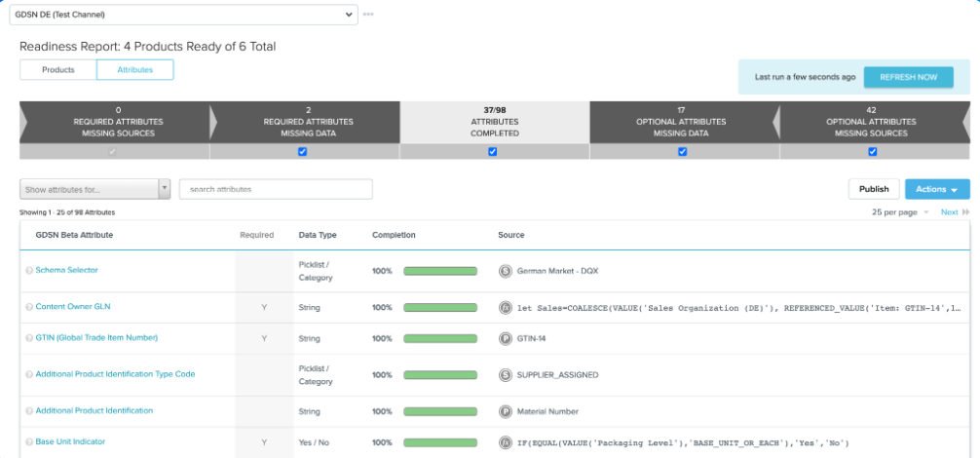The image size is (980, 458).
Task: Select Optional Attributes Missing Sources filter
Action: pyautogui.click(x=874, y=122)
